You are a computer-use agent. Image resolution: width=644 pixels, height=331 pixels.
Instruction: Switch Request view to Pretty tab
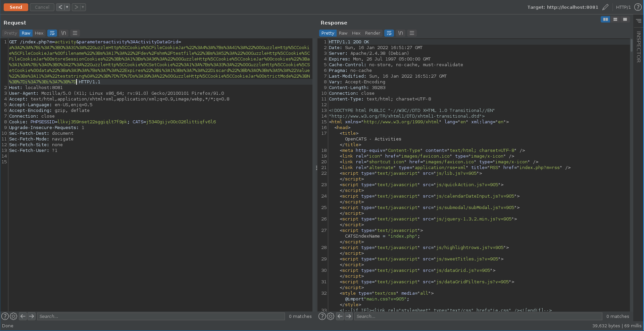pyautogui.click(x=11, y=33)
